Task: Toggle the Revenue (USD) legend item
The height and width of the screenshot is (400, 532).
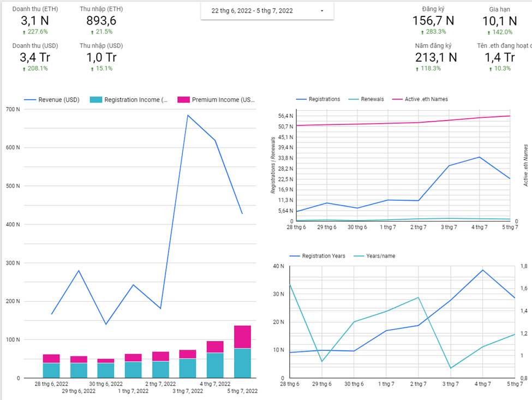Action: tap(52, 100)
